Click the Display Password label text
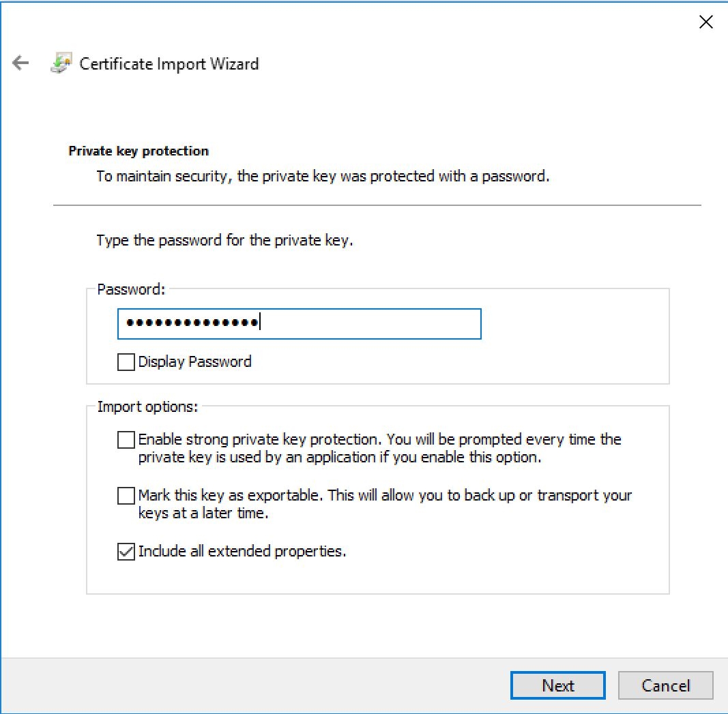 click(x=195, y=362)
